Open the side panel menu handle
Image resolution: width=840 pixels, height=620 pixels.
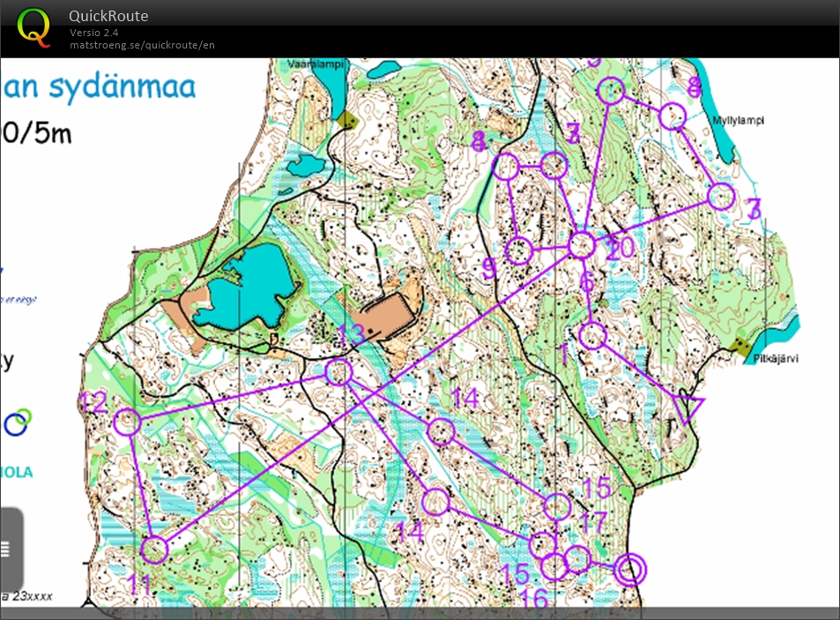[5, 549]
